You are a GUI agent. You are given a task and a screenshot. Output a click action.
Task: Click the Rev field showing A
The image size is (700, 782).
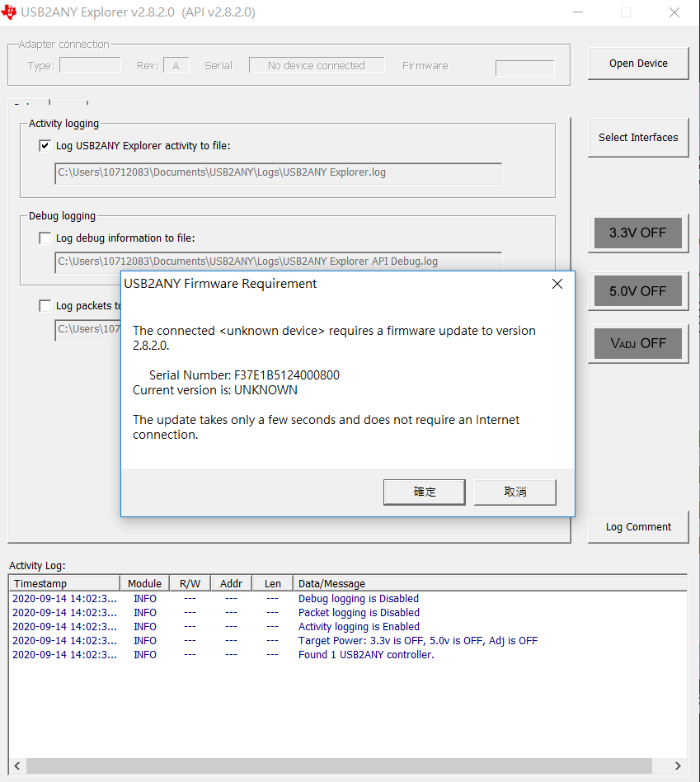click(x=176, y=65)
